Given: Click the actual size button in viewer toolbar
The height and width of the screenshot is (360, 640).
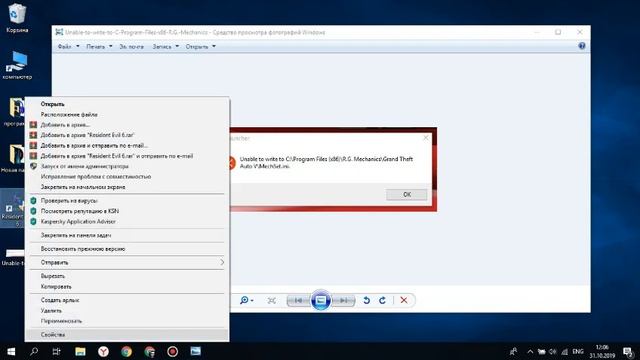Looking at the screenshot, I should click(x=271, y=301).
